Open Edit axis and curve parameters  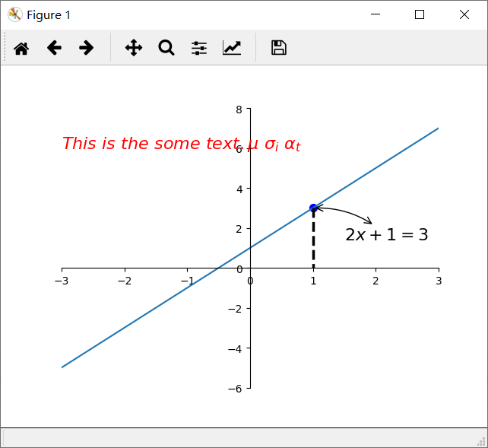click(232, 48)
